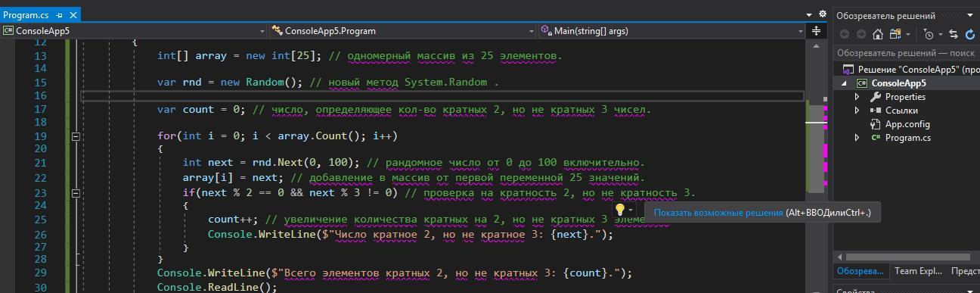Collapse the if block outlining box
Viewport: 980px width, 293px height.
[76, 193]
